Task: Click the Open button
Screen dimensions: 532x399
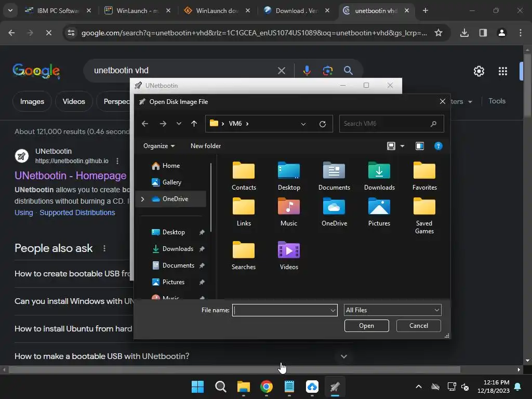Action: pyautogui.click(x=366, y=326)
